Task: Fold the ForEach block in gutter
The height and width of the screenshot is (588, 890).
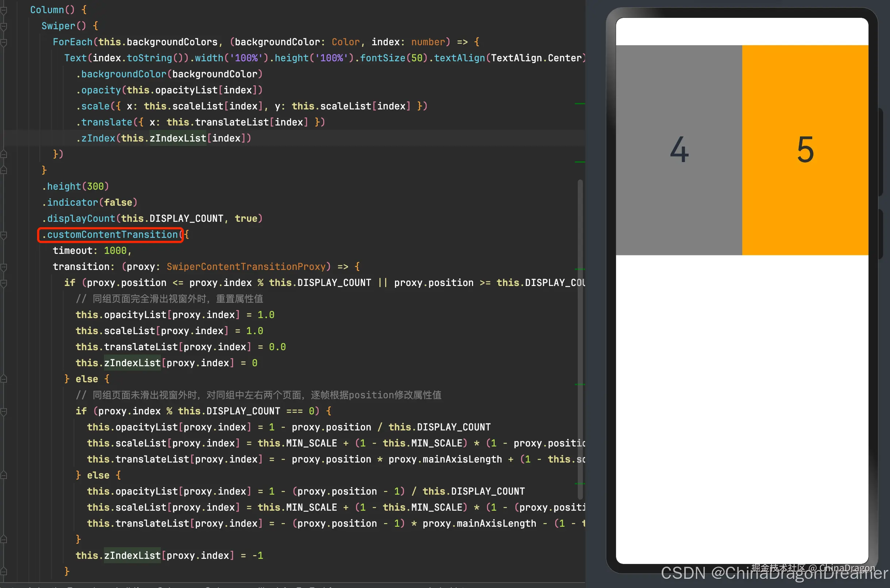Action: click(x=4, y=42)
